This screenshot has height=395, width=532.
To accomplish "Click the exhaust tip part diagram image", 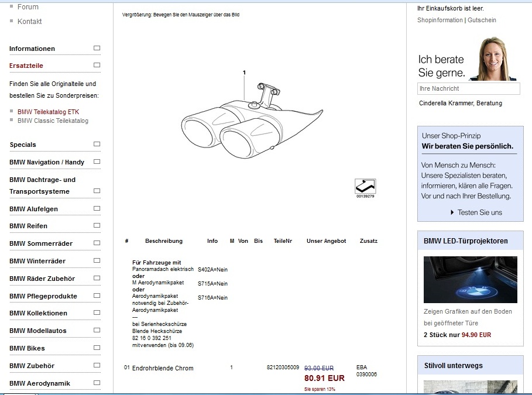I will pyautogui.click(x=252, y=123).
